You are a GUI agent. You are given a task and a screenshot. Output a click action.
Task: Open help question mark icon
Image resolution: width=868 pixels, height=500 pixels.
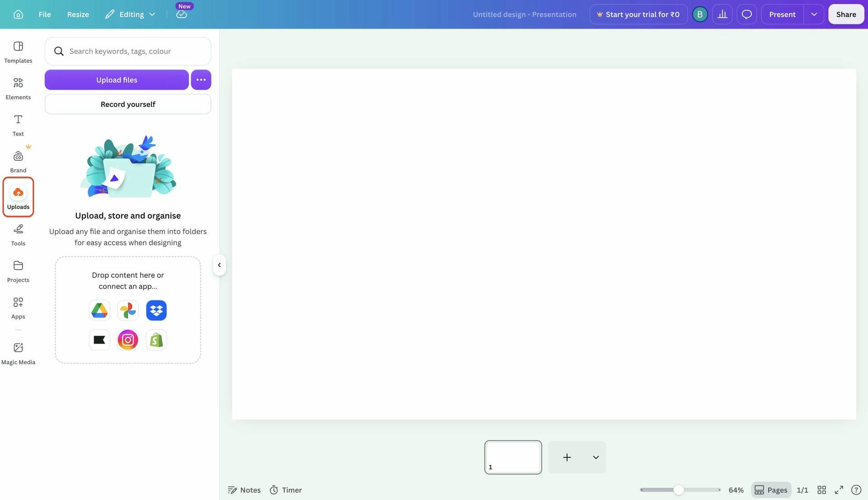[x=856, y=490]
